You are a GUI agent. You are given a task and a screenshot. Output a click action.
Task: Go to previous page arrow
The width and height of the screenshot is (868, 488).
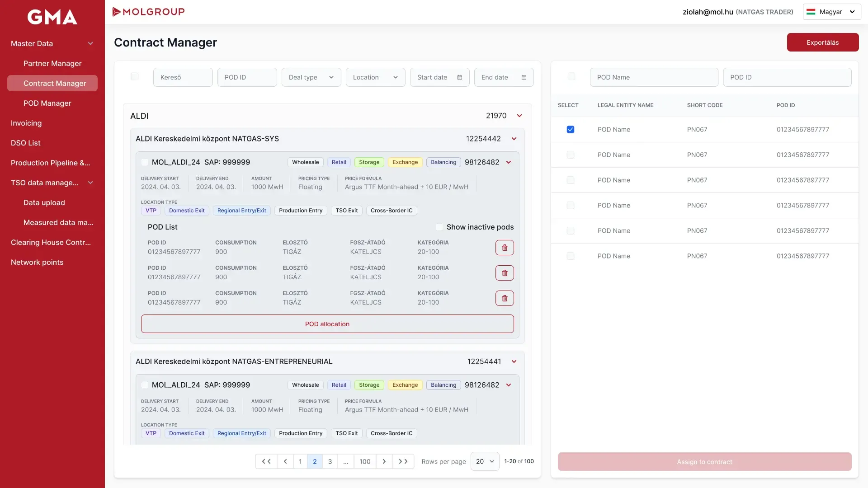(x=285, y=461)
